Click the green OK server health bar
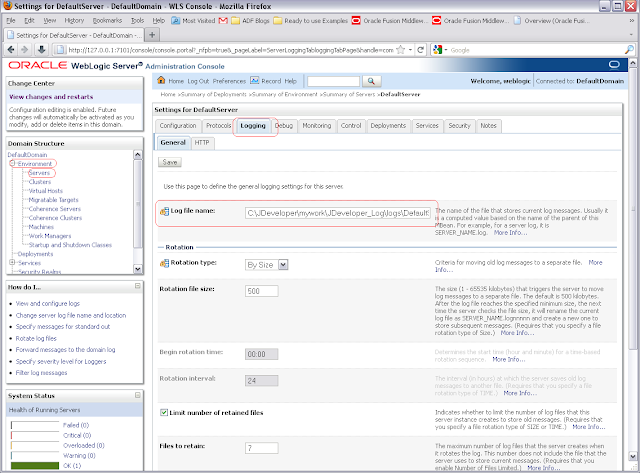The image size is (640, 473). (35, 466)
